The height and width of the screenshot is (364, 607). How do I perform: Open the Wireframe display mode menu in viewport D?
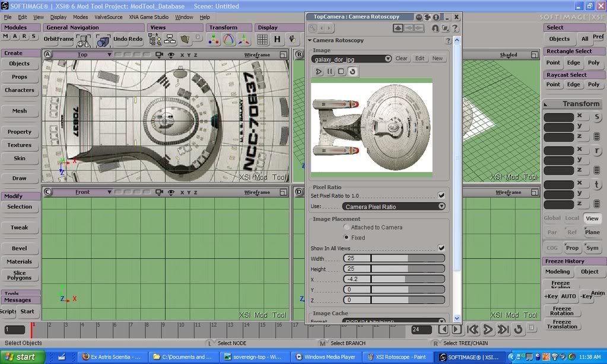(x=509, y=192)
